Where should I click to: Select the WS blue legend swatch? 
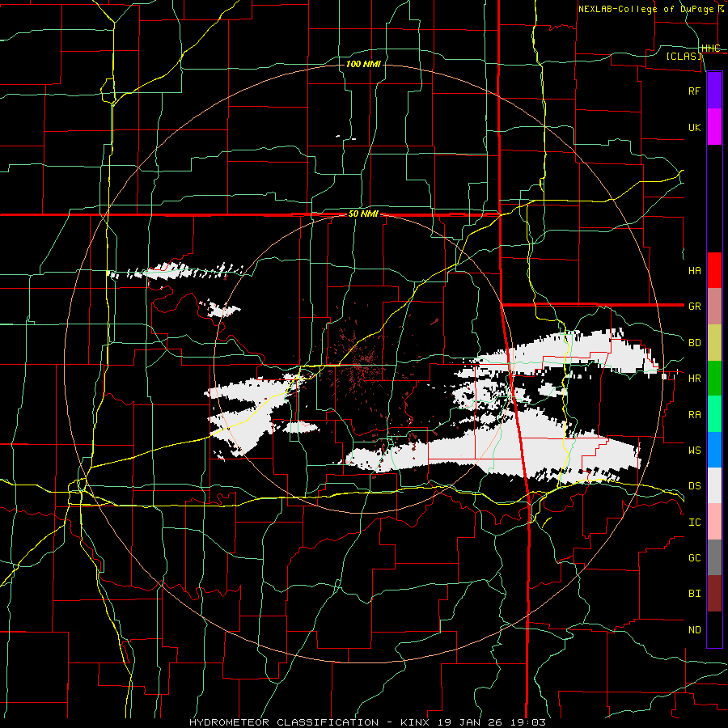pos(714,450)
